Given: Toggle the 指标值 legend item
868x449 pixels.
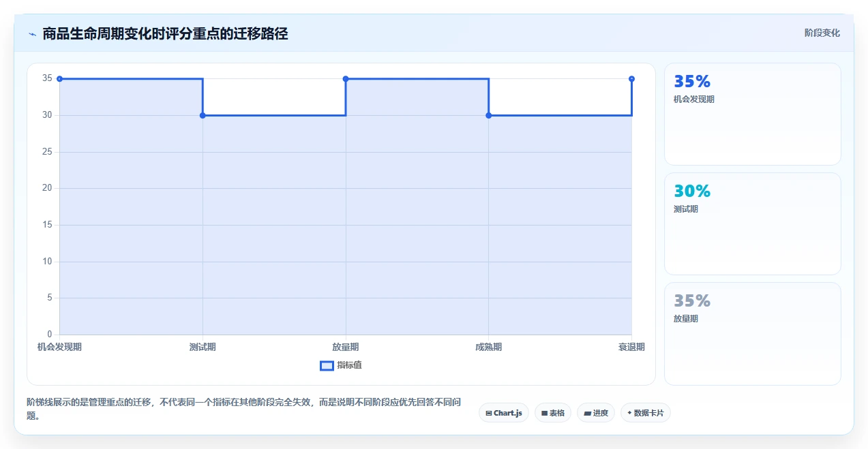Looking at the screenshot, I should click(341, 365).
